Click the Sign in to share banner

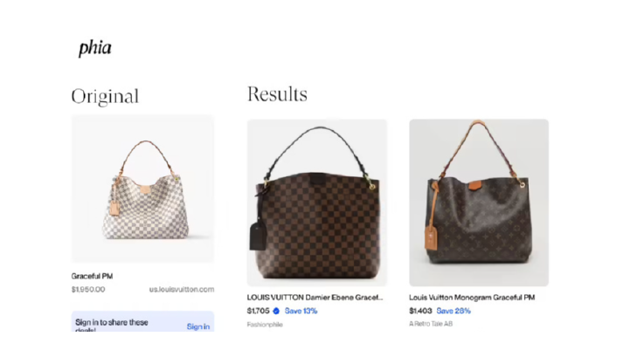[142, 321]
